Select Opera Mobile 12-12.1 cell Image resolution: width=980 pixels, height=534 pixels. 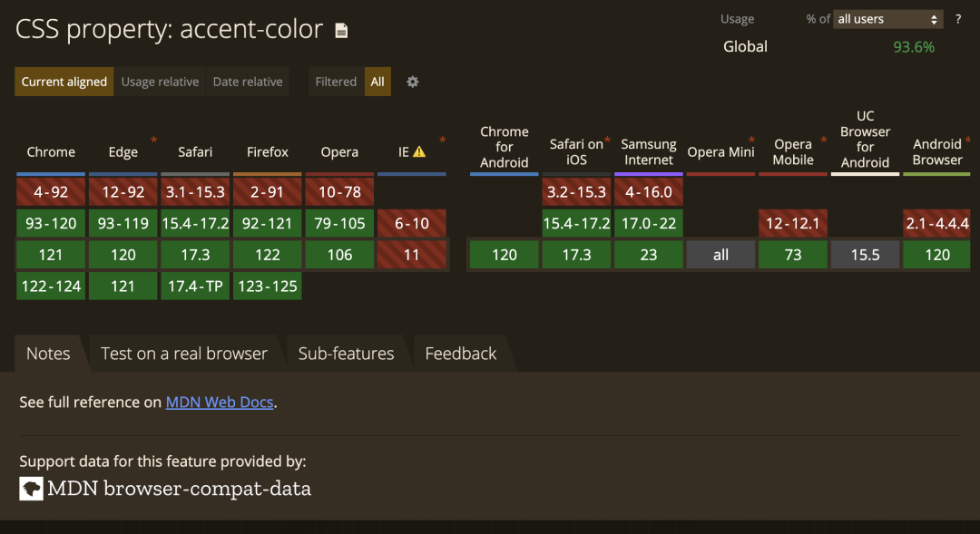click(x=793, y=223)
